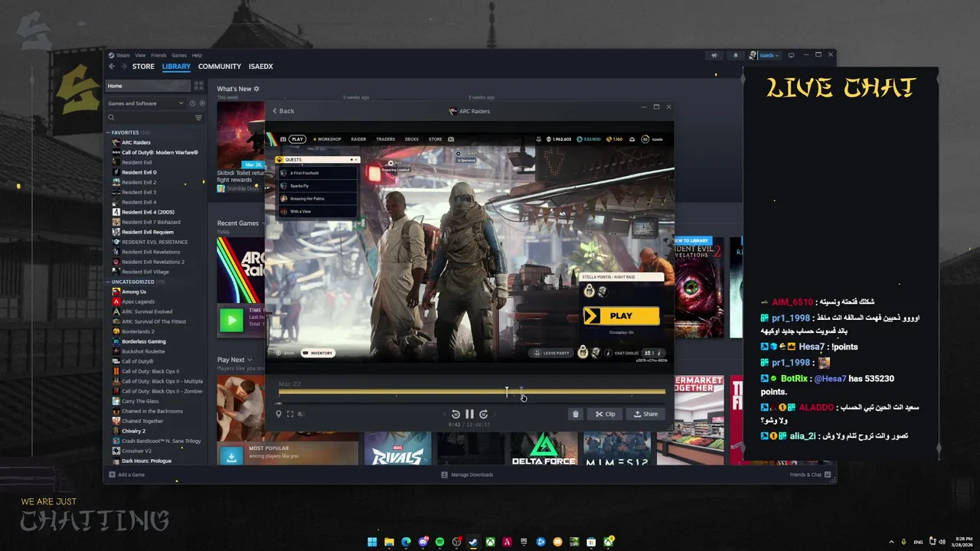Select Among Us in library list

pos(134,292)
